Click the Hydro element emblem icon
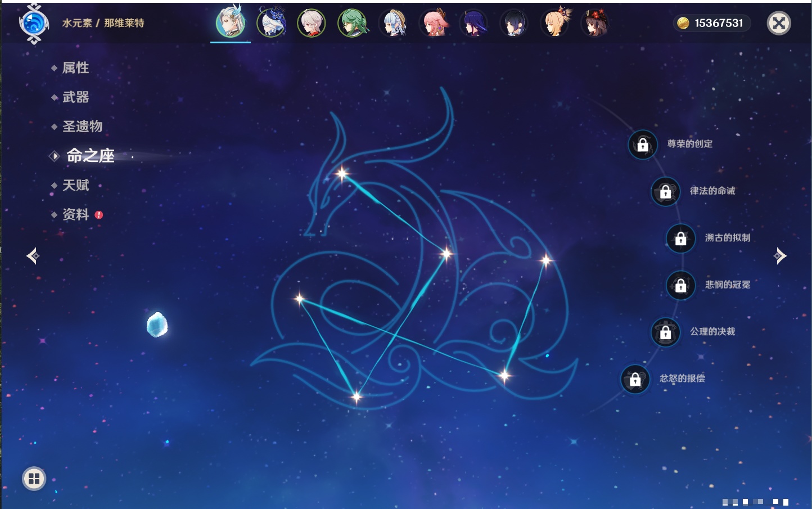The image size is (812, 509). point(33,24)
